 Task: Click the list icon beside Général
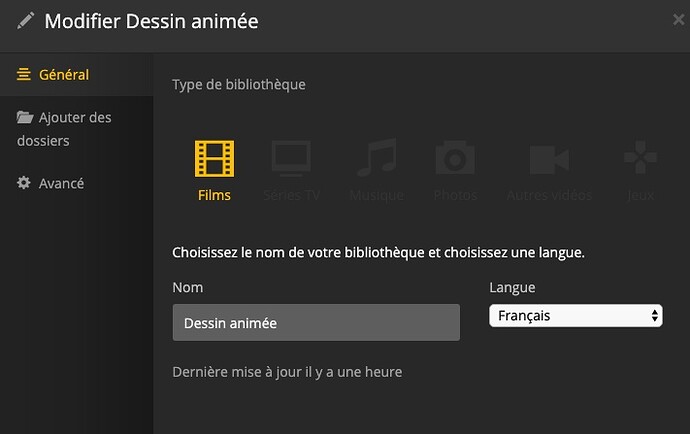point(25,75)
